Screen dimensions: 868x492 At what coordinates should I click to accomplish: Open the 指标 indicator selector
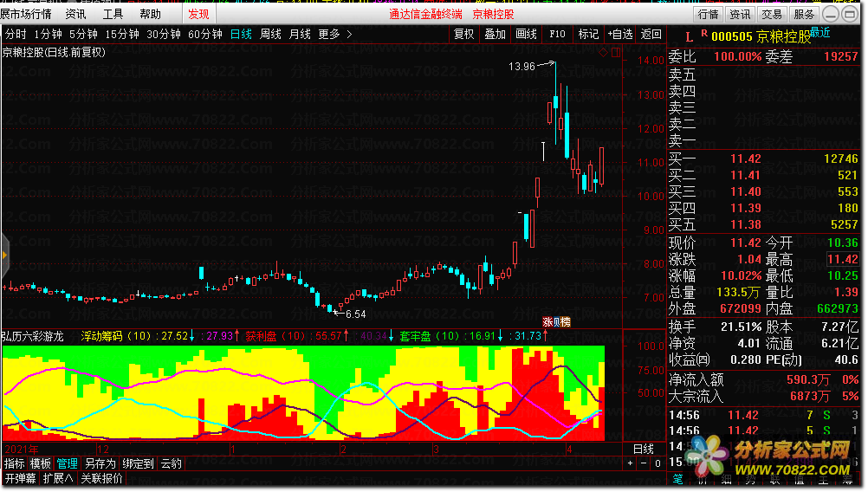(x=14, y=463)
